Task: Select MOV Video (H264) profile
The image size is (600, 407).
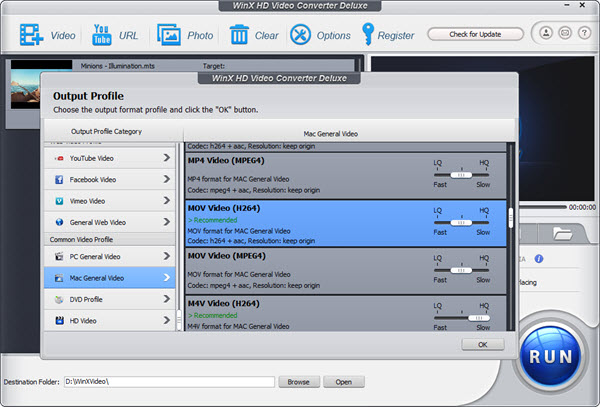Action: (346, 223)
